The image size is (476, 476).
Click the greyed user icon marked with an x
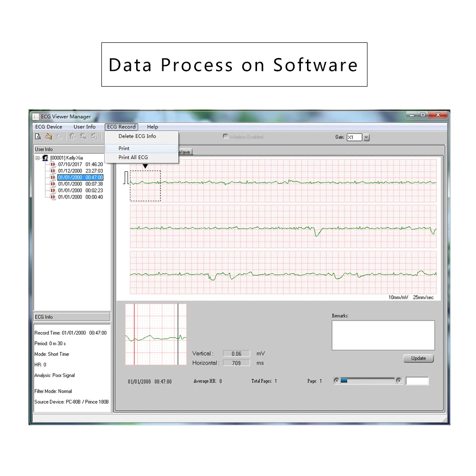(x=83, y=137)
